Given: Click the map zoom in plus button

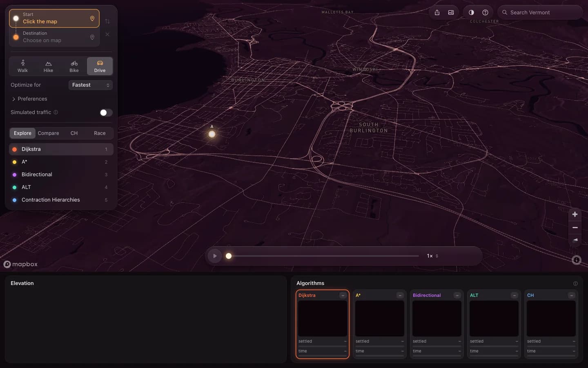Looking at the screenshot, I should [575, 214].
